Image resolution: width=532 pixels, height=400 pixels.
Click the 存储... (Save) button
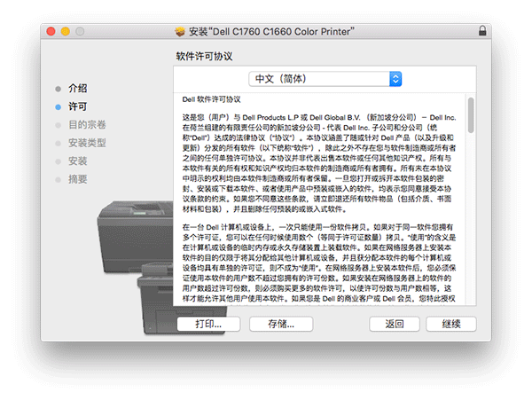(281, 324)
